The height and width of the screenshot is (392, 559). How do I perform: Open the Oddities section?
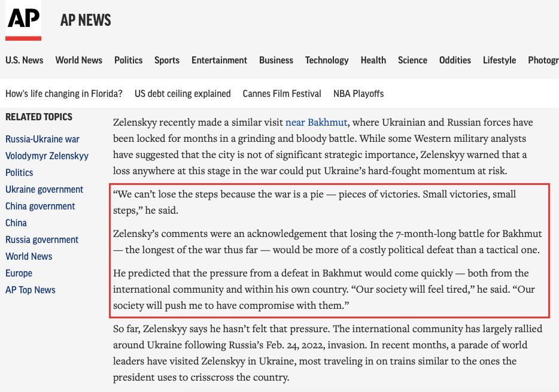point(455,60)
